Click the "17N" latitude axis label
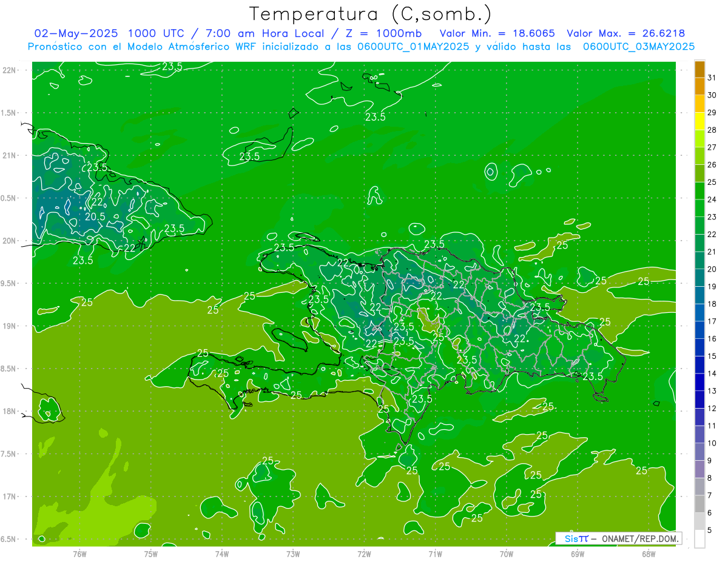Viewport: 728px width, 562px height. tap(10, 497)
